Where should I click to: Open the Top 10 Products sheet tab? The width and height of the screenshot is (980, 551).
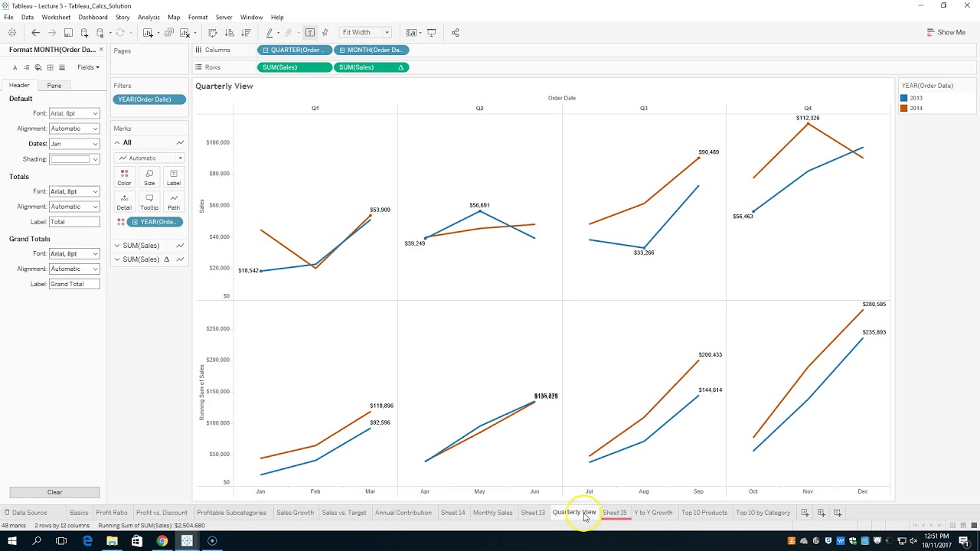pyautogui.click(x=704, y=513)
